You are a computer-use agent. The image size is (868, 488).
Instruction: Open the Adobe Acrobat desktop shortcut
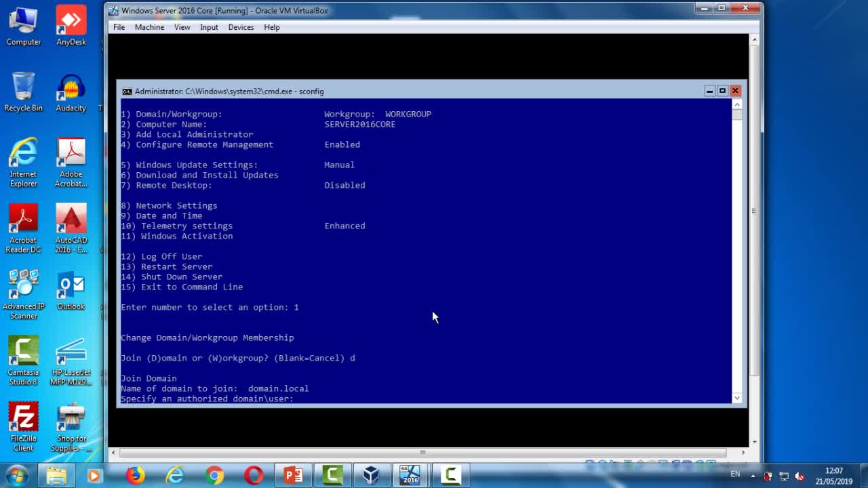[x=71, y=163]
